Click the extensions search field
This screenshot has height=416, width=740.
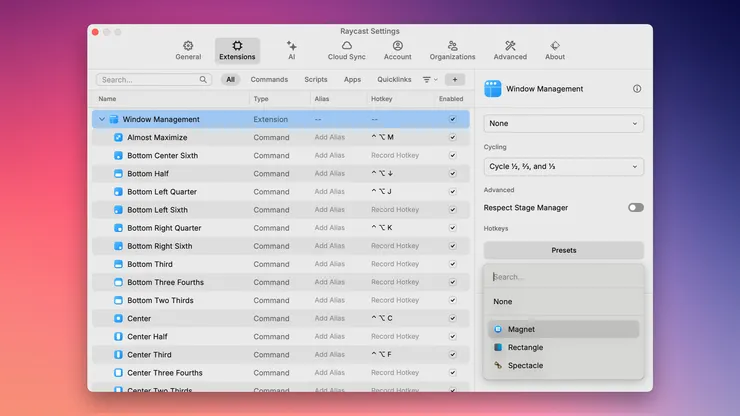pyautogui.click(x=154, y=80)
